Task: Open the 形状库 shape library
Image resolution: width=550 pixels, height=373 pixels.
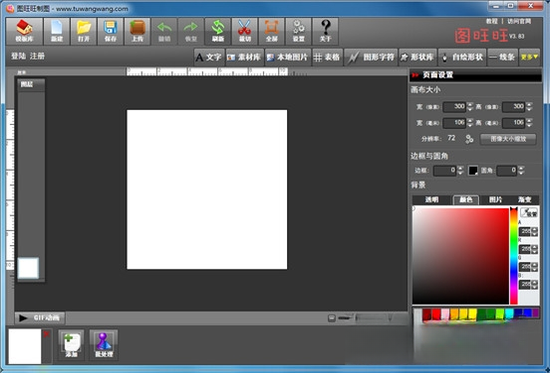Action: click(x=417, y=57)
